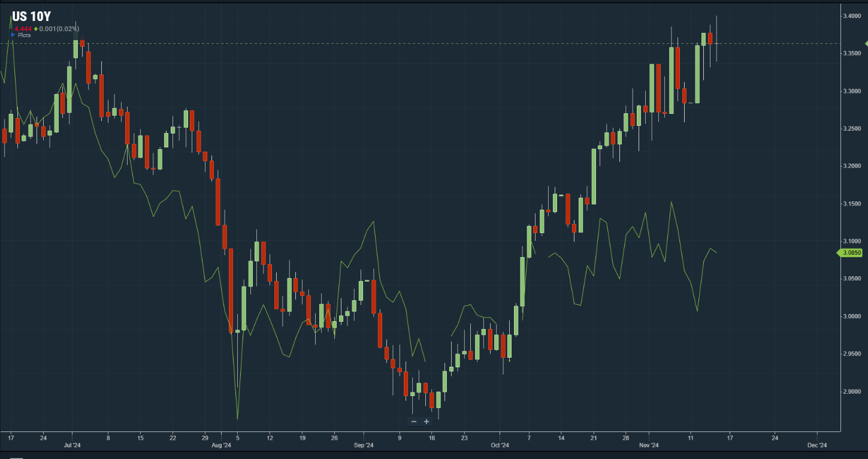Click the 3.1500 price axis label
Image resolution: width=868 pixels, height=459 pixels.
852,204
